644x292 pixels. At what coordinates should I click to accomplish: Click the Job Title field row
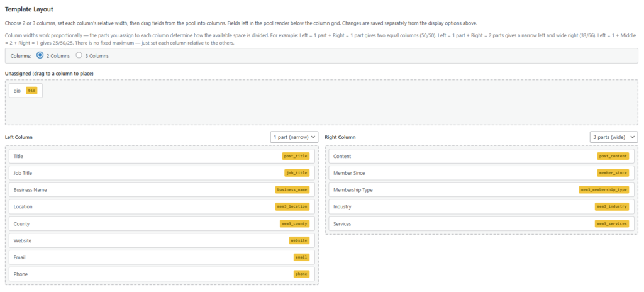pyautogui.click(x=162, y=173)
